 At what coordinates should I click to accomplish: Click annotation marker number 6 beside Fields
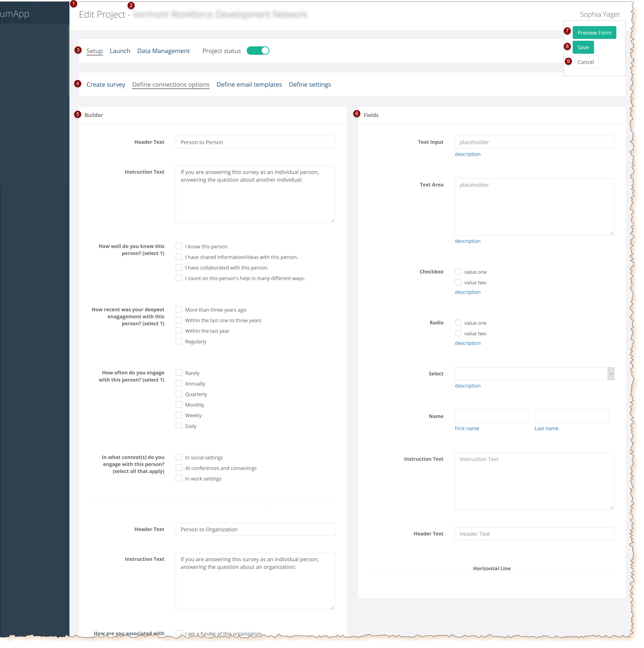tap(357, 114)
